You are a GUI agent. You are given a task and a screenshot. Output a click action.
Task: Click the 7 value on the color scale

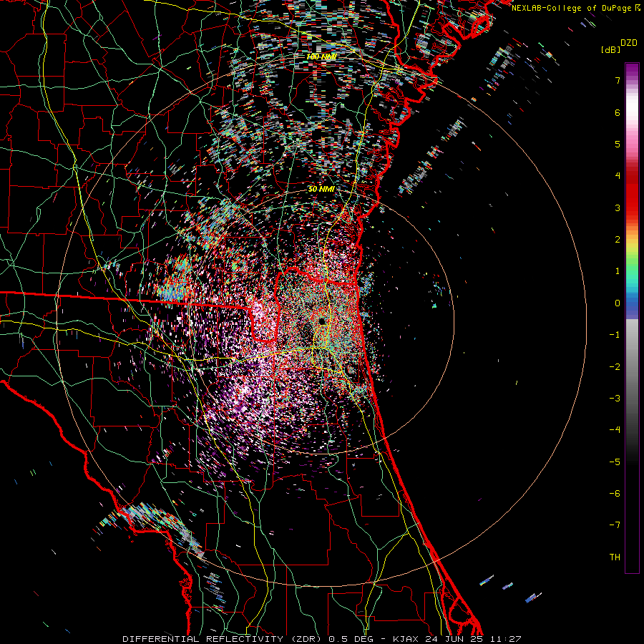click(x=618, y=80)
